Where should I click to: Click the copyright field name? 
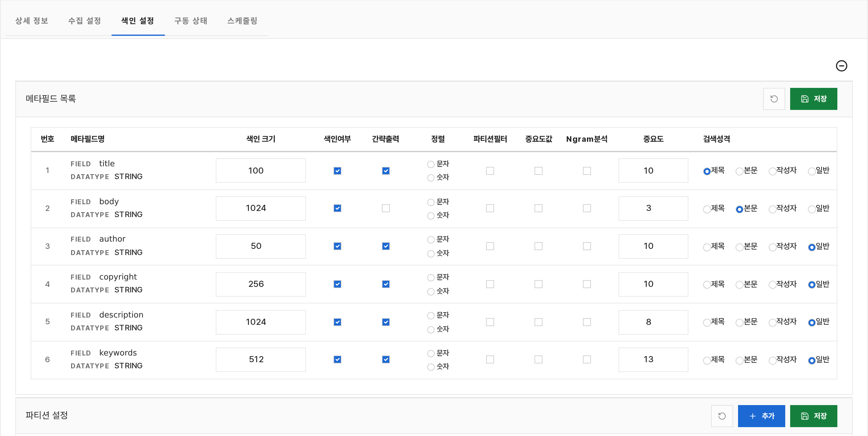118,277
